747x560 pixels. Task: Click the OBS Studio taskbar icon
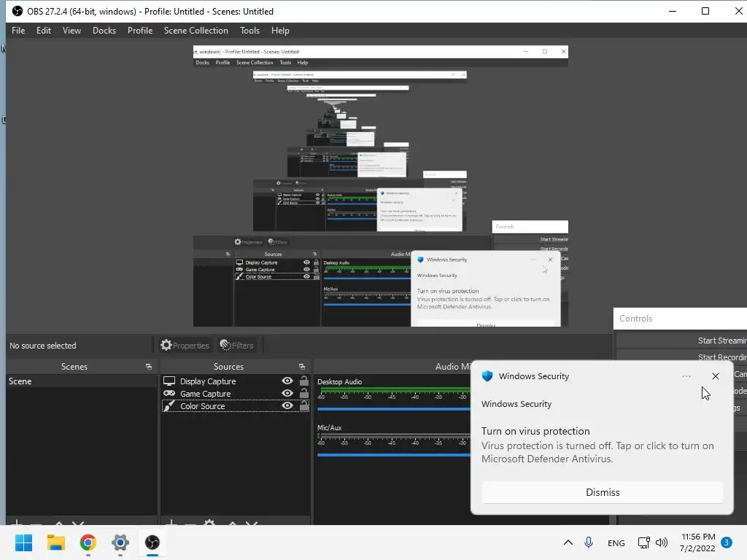pyautogui.click(x=152, y=542)
